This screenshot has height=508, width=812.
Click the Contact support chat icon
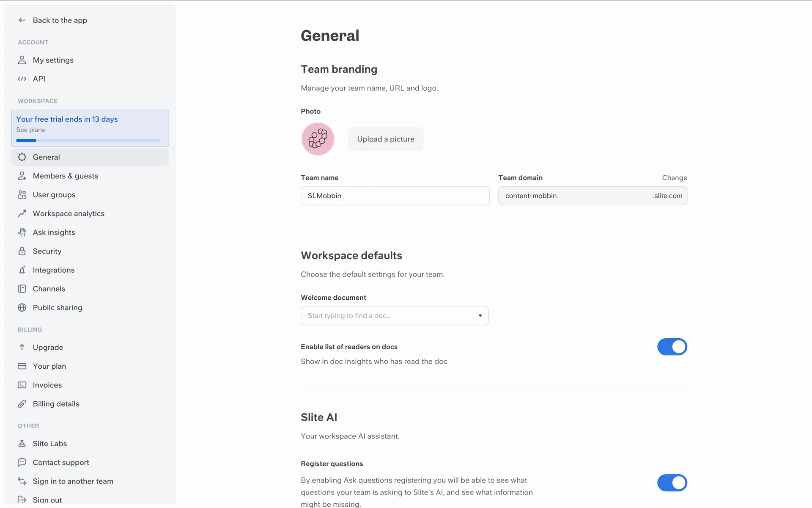[22, 462]
